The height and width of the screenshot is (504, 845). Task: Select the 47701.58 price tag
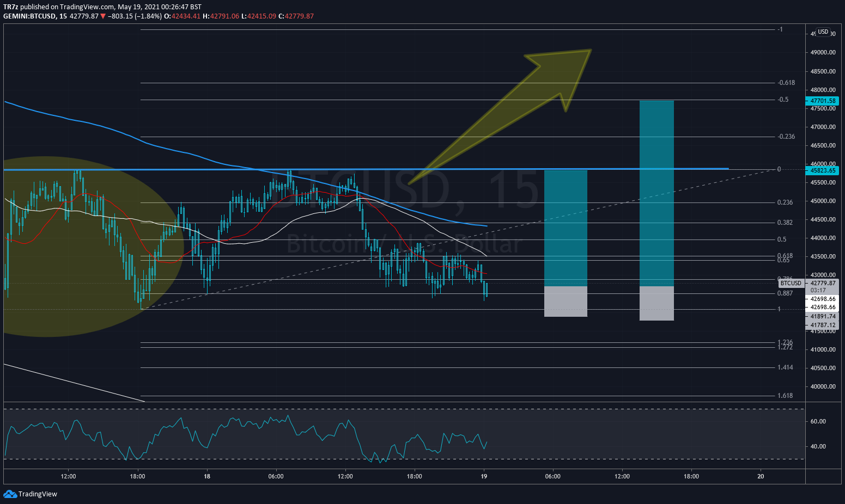(x=823, y=101)
